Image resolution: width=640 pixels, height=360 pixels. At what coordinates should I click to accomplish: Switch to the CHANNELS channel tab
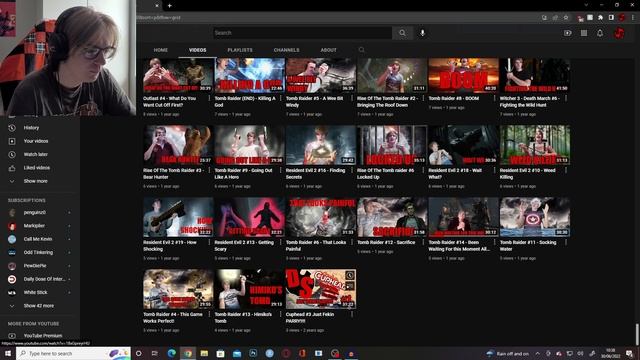point(286,50)
